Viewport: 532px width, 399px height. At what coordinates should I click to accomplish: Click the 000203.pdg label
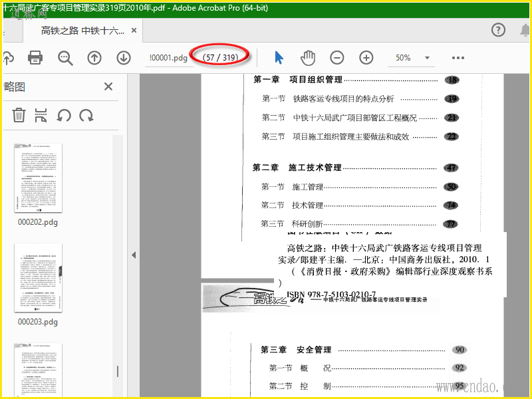click(x=38, y=322)
